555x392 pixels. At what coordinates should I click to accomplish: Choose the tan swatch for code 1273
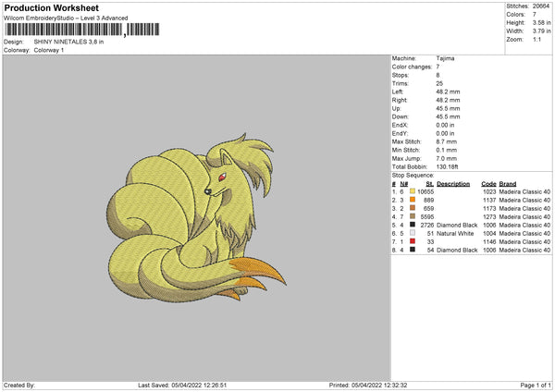coord(413,216)
